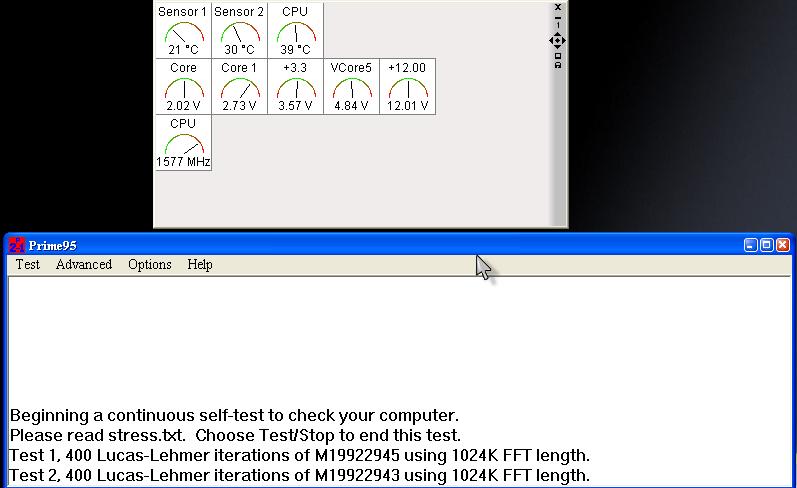Click the bottom icon of sensor panel sidebar
The height and width of the screenshot is (488, 797).
point(558,65)
